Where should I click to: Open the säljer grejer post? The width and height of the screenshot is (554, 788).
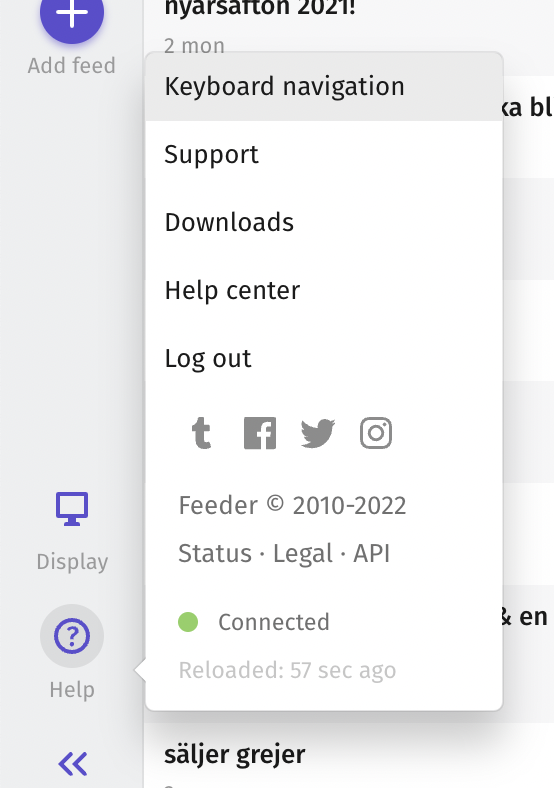tap(235, 754)
